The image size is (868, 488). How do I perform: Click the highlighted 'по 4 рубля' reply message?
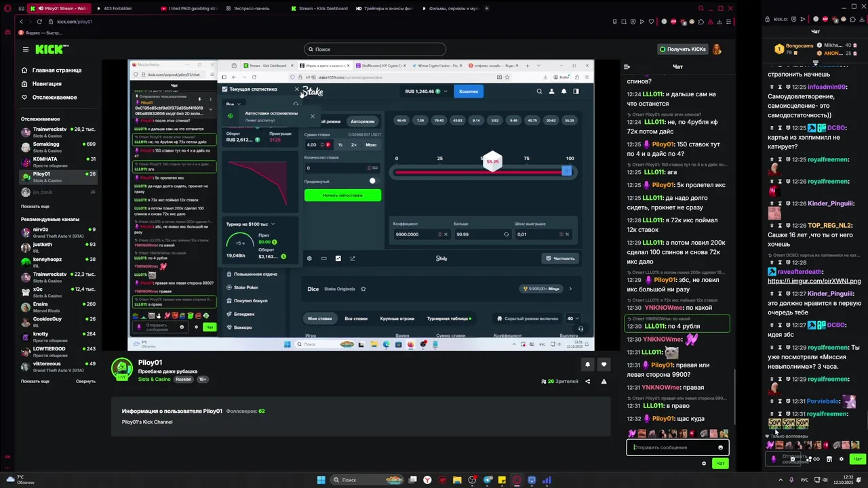(677, 323)
